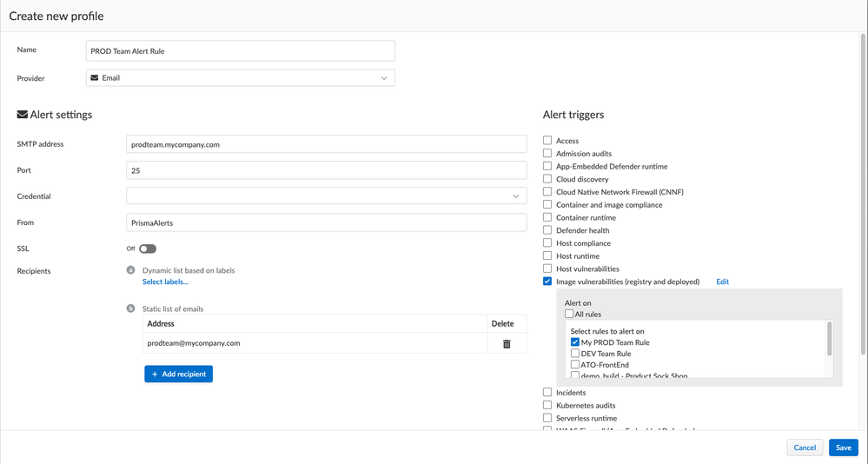
Task: Check the DEV Team Rule option
Action: (x=575, y=354)
